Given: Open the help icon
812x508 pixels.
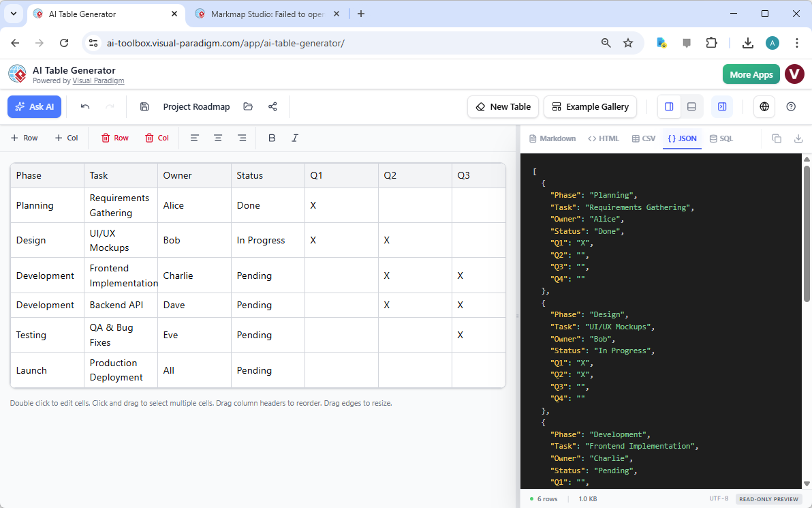Looking at the screenshot, I should tap(791, 106).
